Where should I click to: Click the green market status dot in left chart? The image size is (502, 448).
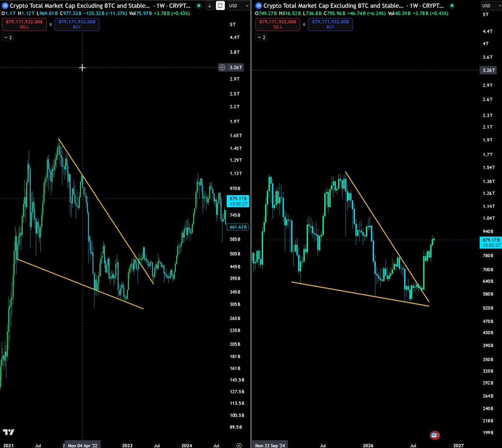(199, 6)
